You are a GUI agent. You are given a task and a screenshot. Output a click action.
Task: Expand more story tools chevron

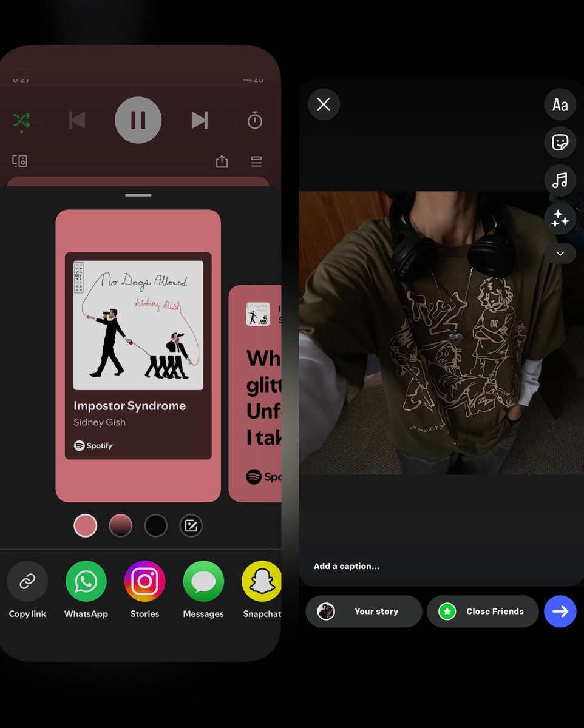coord(560,253)
